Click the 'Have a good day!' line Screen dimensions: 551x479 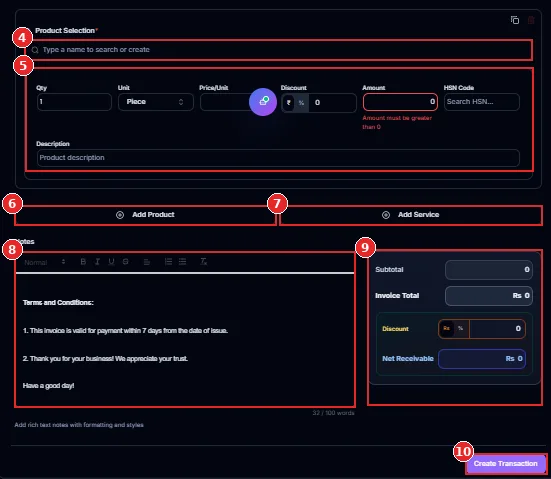click(48, 386)
